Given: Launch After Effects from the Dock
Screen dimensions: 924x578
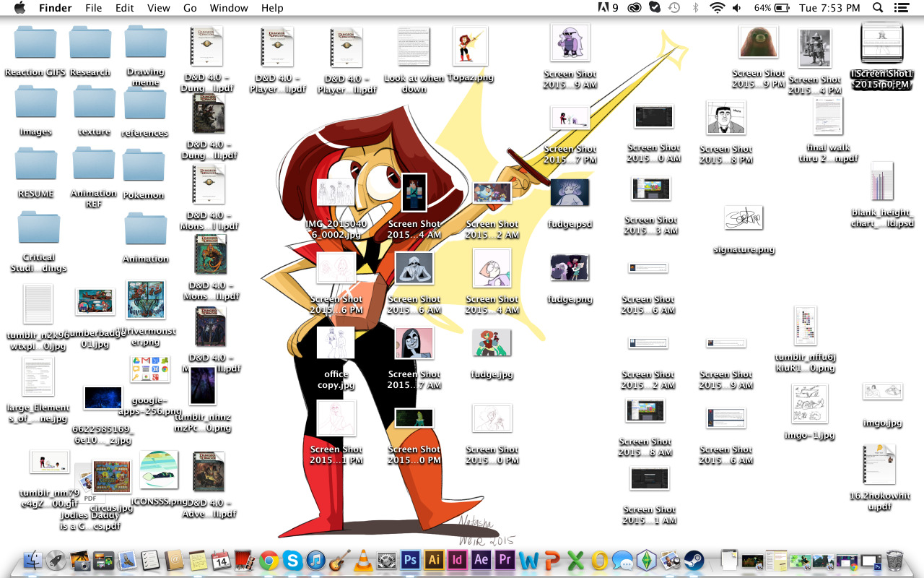Looking at the screenshot, I should [481, 560].
